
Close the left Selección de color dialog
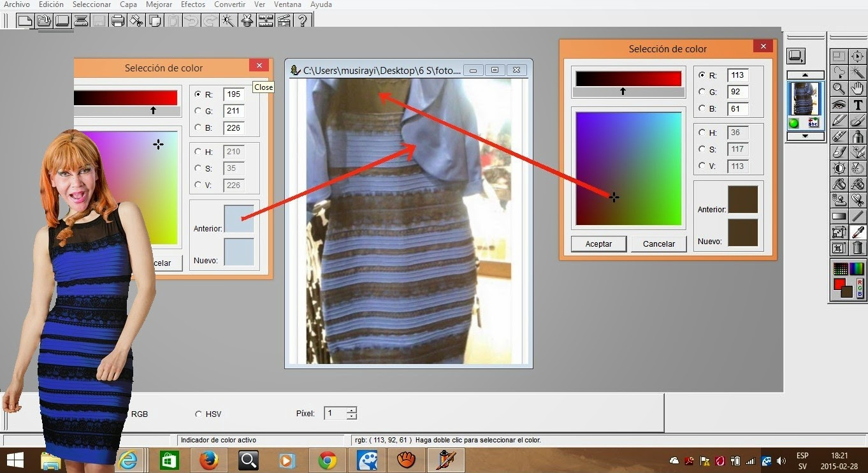(x=259, y=65)
